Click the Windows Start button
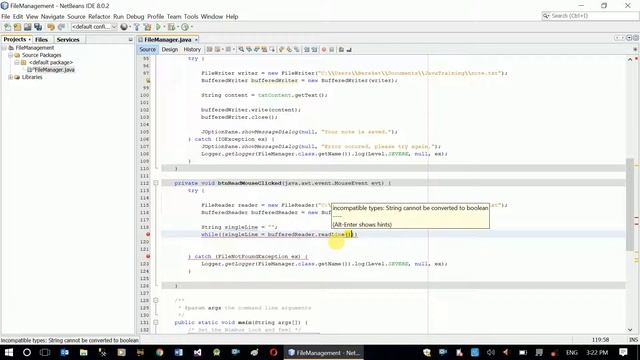Image resolution: width=640 pixels, height=360 pixels. click(9, 352)
